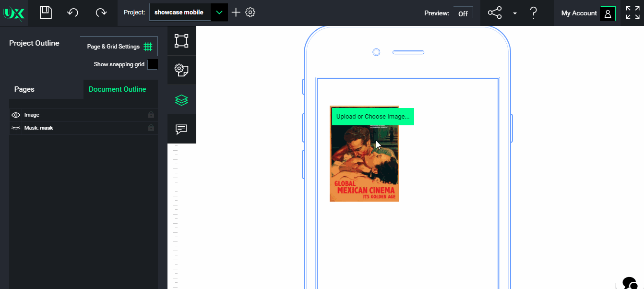Expand the share options dropdown arrow

[x=515, y=13]
